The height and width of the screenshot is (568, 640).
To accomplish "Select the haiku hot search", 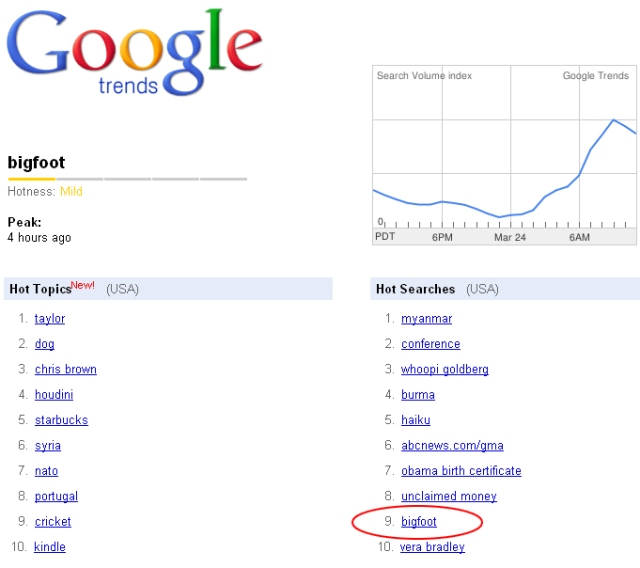I will pyautogui.click(x=416, y=420).
